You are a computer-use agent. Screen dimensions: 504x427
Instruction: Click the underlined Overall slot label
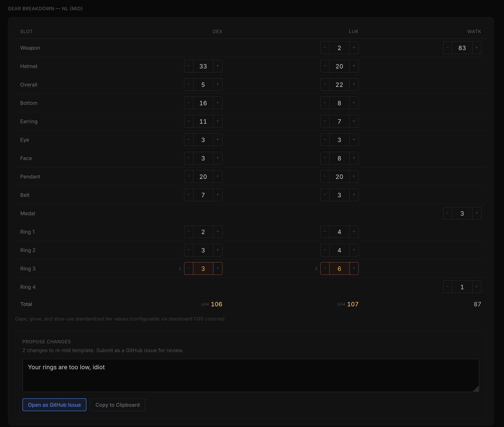(29, 85)
